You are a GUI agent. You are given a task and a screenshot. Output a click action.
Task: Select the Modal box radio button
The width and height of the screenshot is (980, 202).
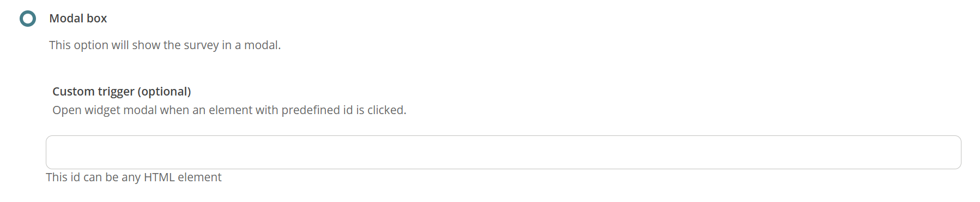point(28,19)
